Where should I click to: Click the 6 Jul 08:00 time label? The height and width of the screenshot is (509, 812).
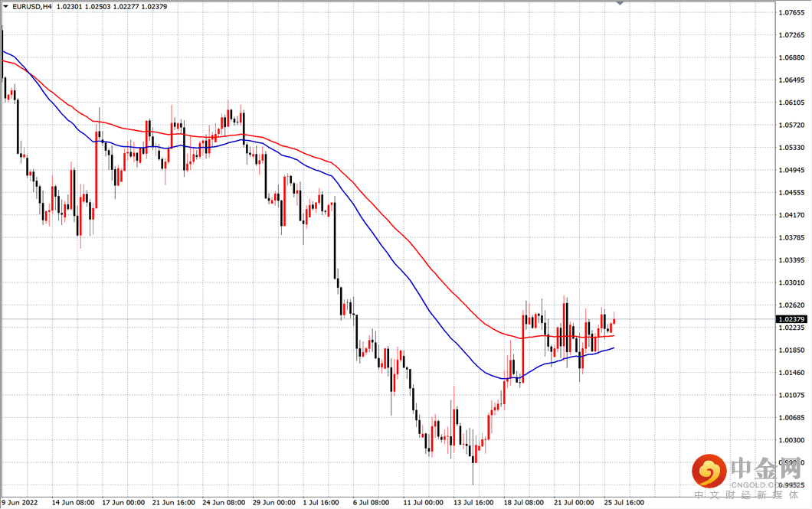click(x=372, y=502)
